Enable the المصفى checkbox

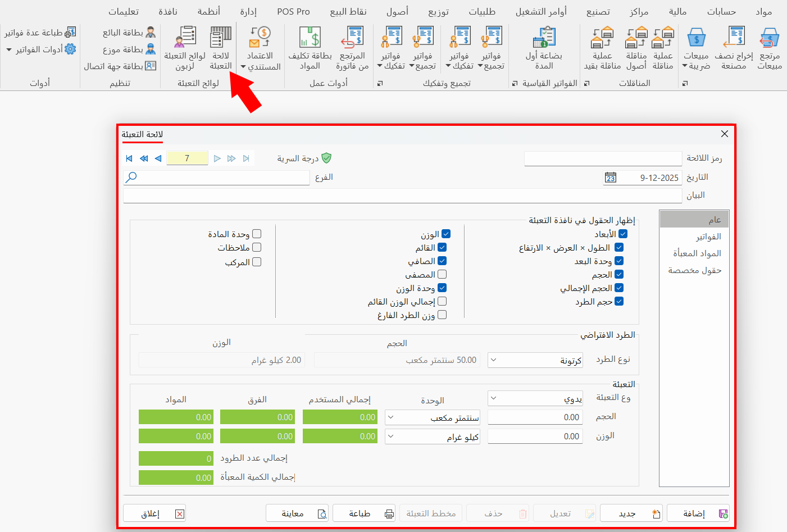click(x=442, y=274)
